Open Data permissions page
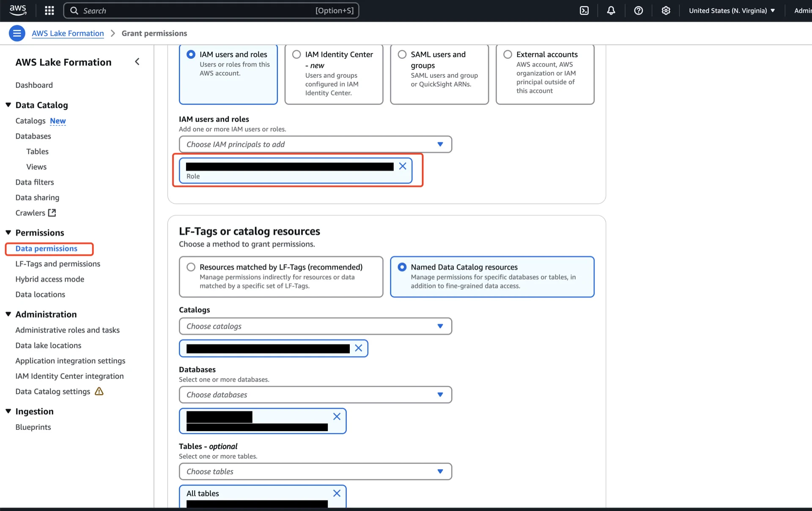Image resolution: width=812 pixels, height=511 pixels. (47, 249)
